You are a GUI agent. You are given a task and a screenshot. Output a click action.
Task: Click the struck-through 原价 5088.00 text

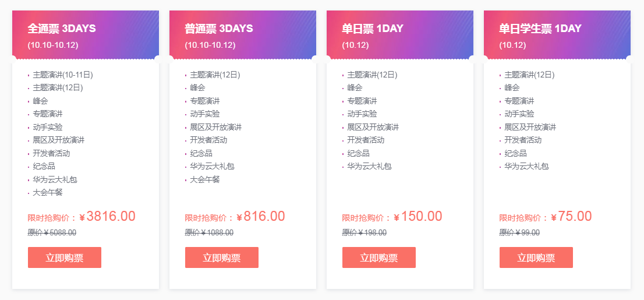[52, 232]
